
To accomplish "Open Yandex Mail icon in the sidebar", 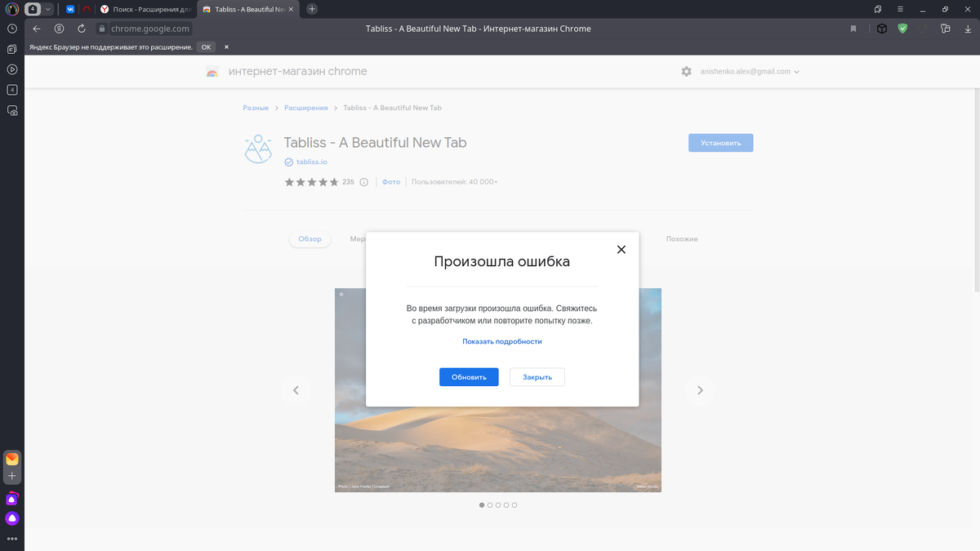I will (x=11, y=460).
